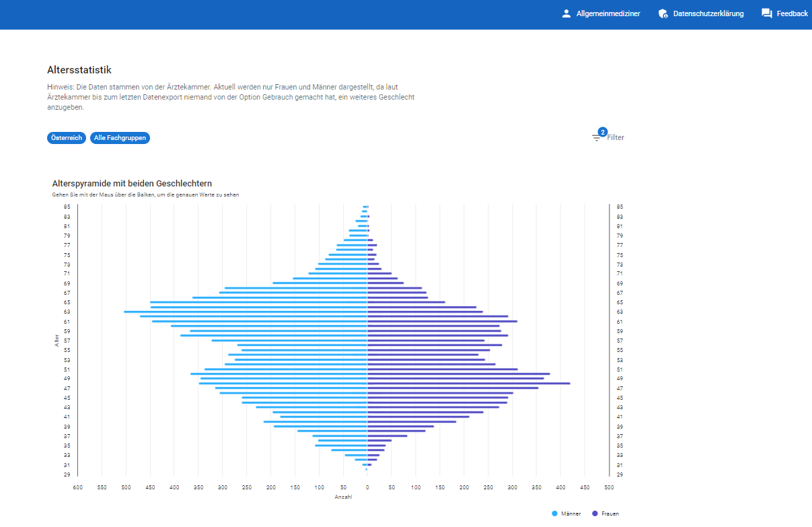The height and width of the screenshot is (527, 812).
Task: Click the longest purple Frauen bar
Action: pos(468,383)
